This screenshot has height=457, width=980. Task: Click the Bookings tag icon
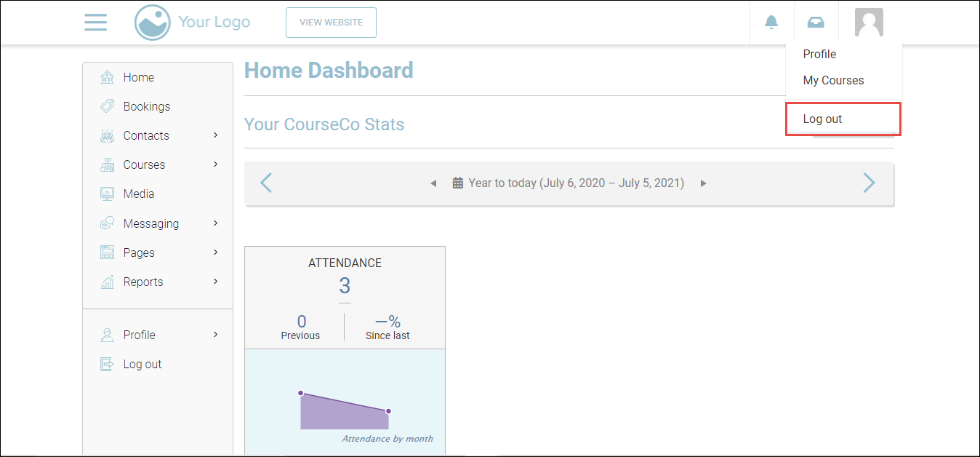pyautogui.click(x=107, y=106)
